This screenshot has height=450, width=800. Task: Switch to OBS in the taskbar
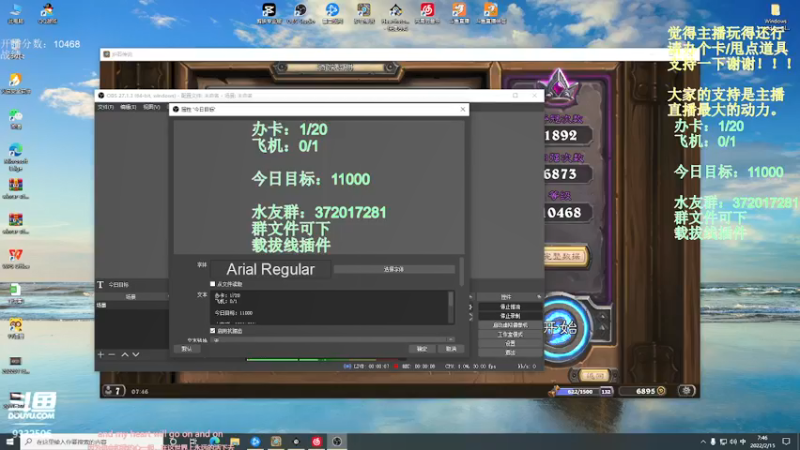click(337, 441)
